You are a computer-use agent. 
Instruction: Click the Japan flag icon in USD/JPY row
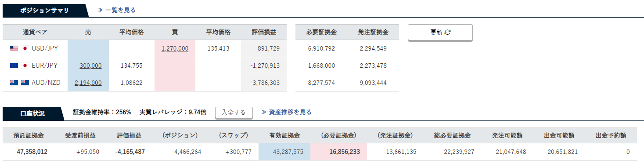(x=25, y=48)
